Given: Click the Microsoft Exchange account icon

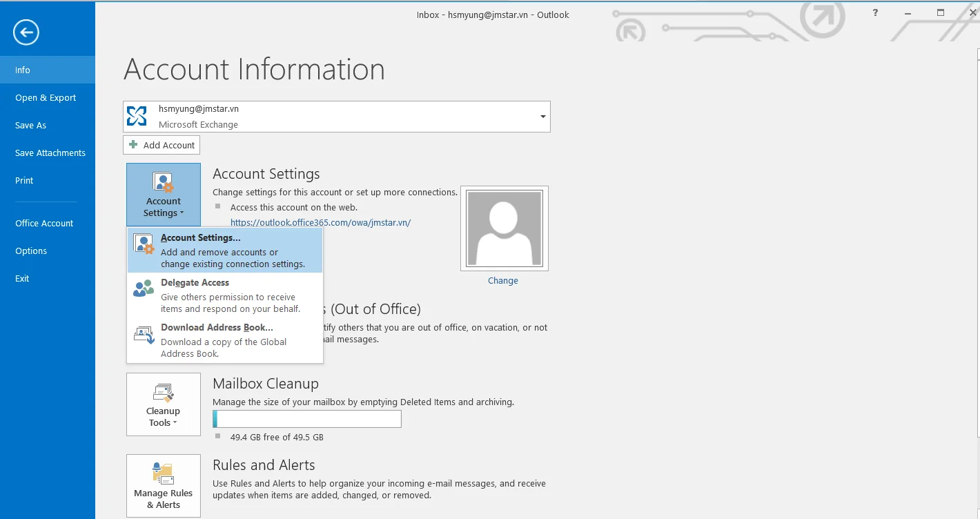Looking at the screenshot, I should (137, 116).
